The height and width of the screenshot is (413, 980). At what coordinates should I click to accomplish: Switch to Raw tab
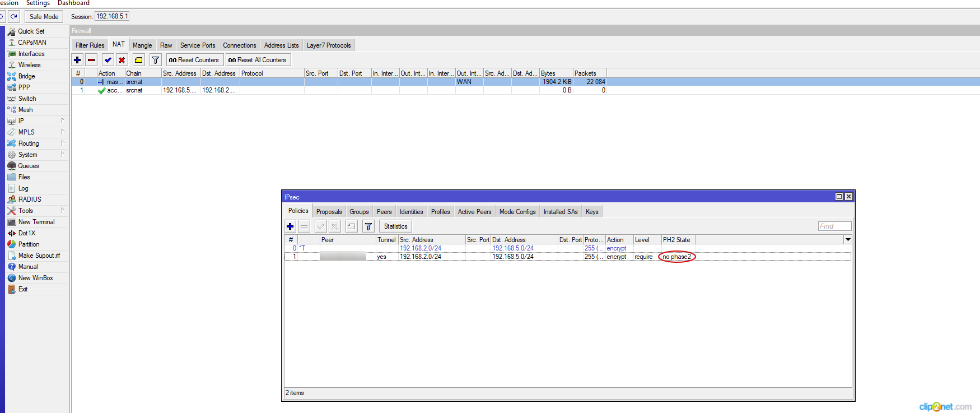(x=166, y=45)
